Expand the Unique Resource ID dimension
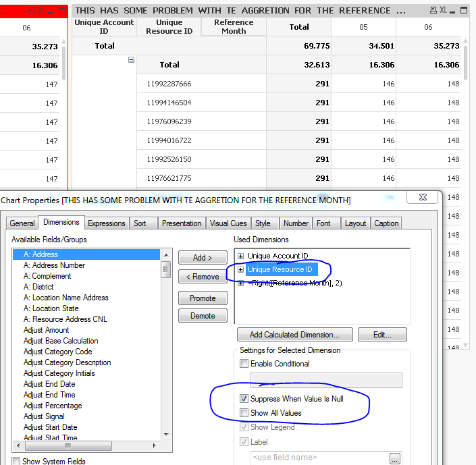476x465 pixels. click(240, 270)
